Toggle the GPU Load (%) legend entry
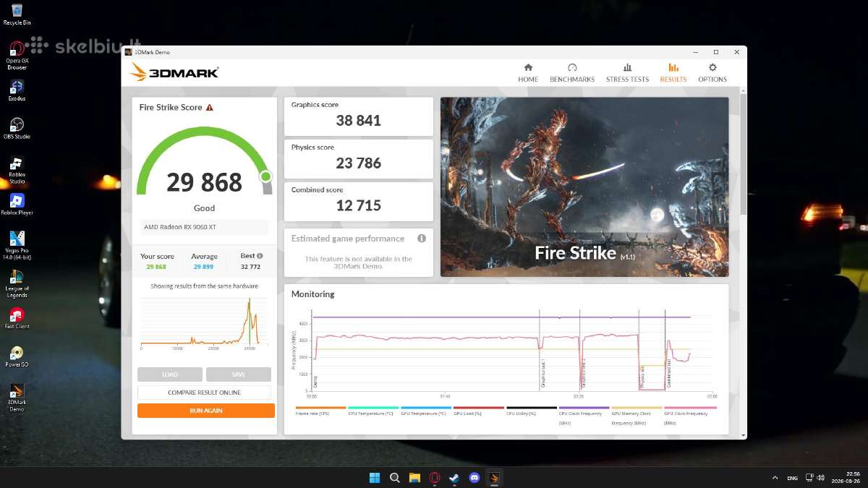 479,411
